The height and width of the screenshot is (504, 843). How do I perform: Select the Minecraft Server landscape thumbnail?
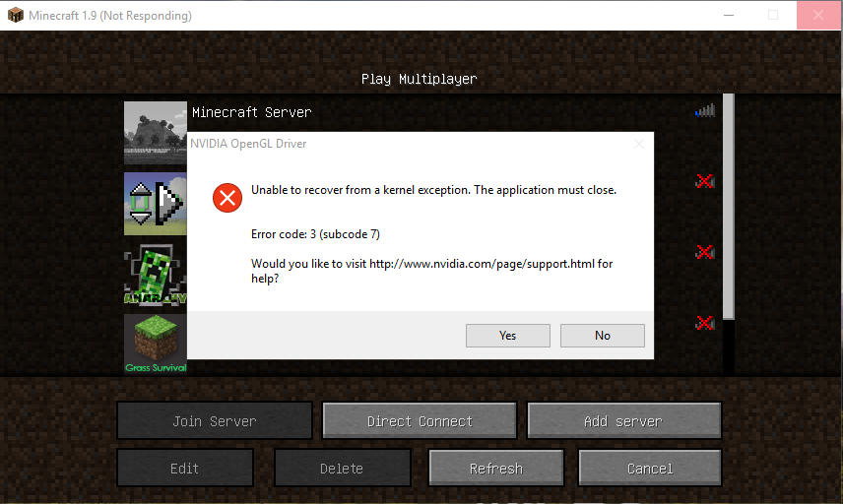pos(156,133)
